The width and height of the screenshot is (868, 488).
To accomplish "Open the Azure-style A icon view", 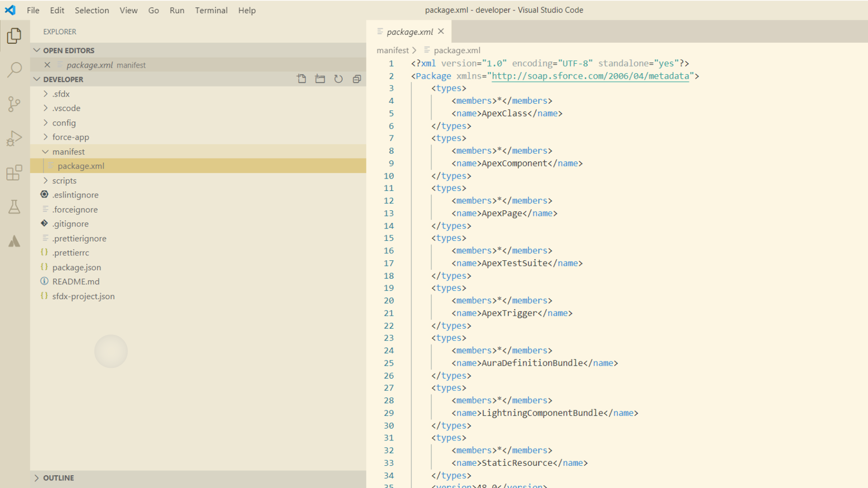I will [x=14, y=241].
